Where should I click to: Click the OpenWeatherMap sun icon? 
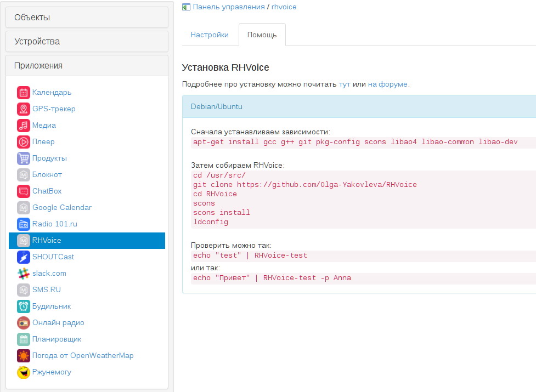click(23, 356)
